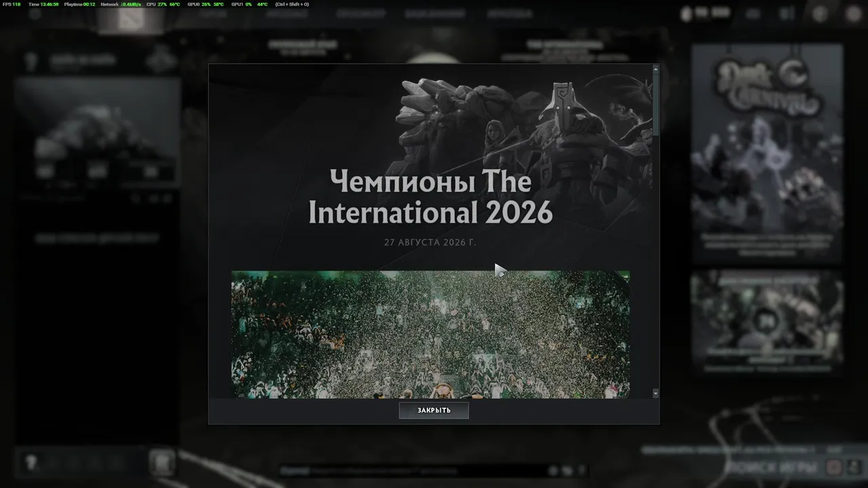868x488 pixels.
Task: Click the (Ctrl + Shift + O) overlay hint
Action: pos(292,4)
